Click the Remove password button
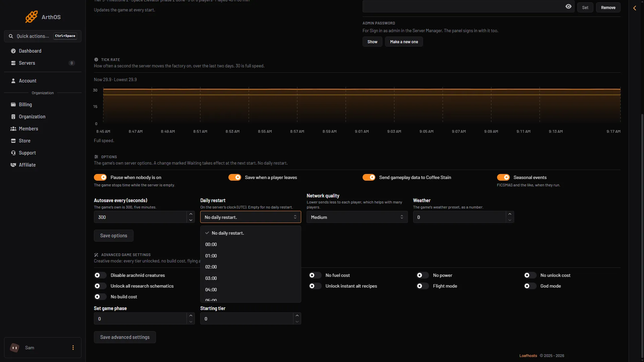This screenshot has height=362, width=644. click(x=608, y=7)
